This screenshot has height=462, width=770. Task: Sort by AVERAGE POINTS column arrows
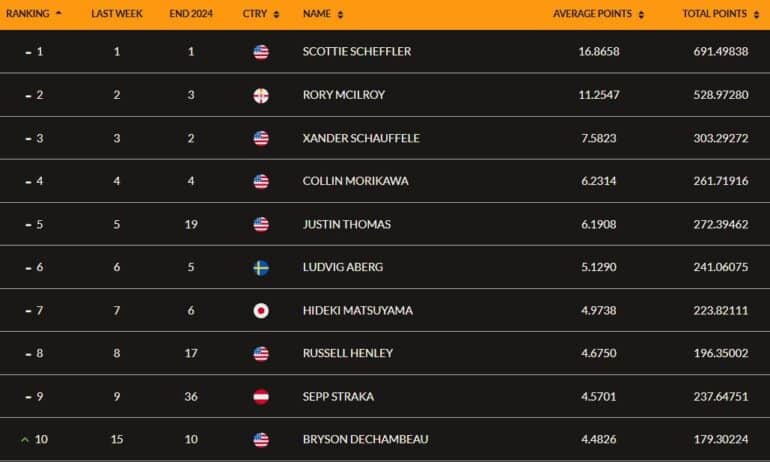pos(641,14)
